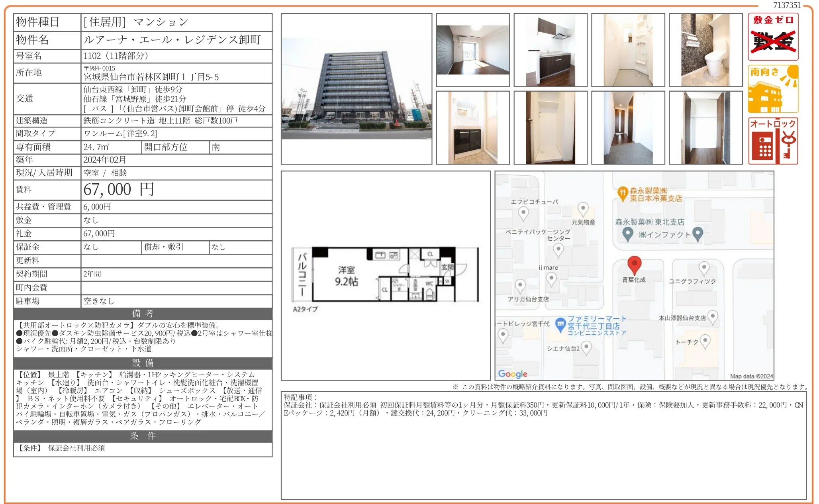Click the トーチク map pin
819x504 pixels.
705,341
